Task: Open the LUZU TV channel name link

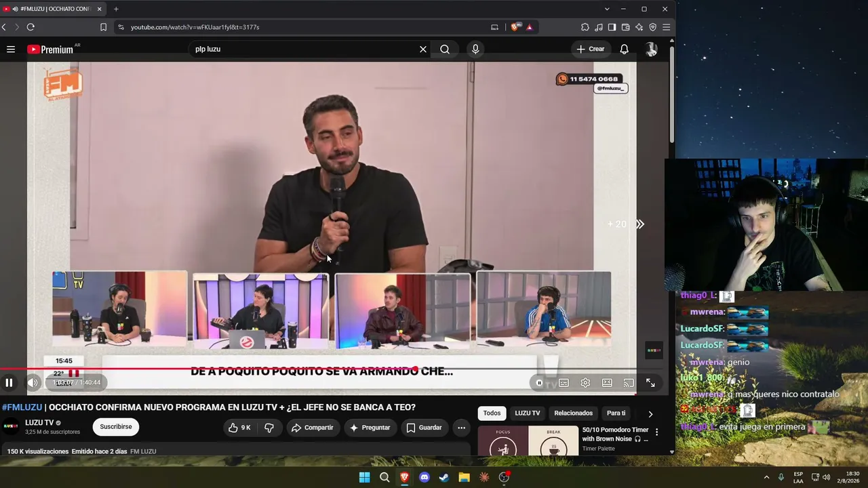Action: (x=39, y=423)
